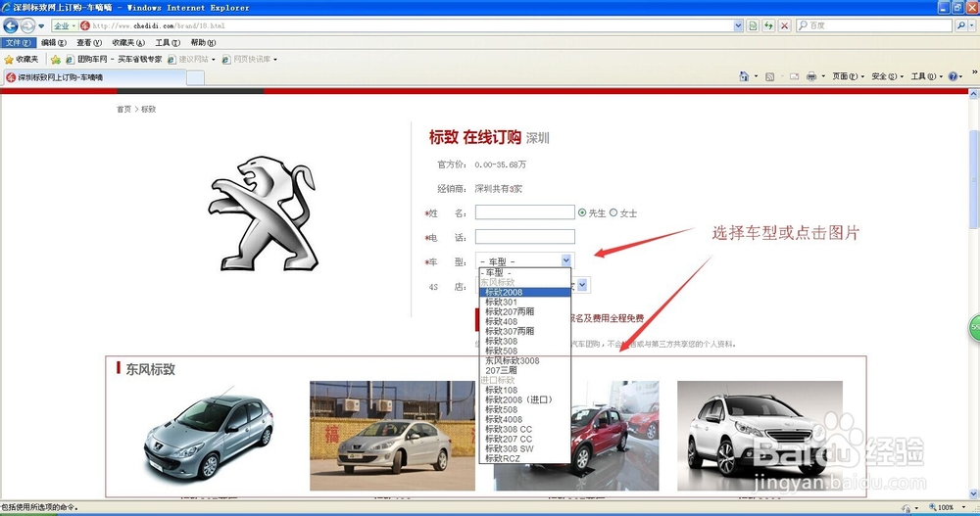The width and height of the screenshot is (980, 516).
Task: Click the red site icon in address bar
Action: point(85,25)
